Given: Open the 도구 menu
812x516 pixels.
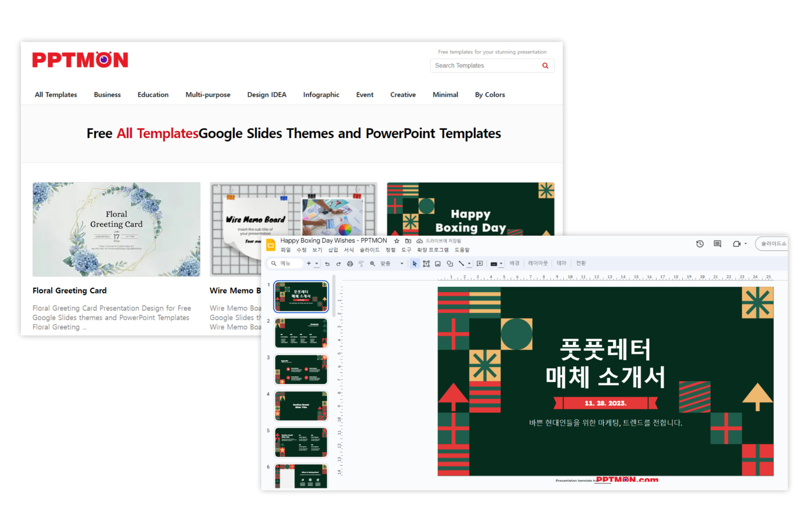Looking at the screenshot, I should coord(406,250).
